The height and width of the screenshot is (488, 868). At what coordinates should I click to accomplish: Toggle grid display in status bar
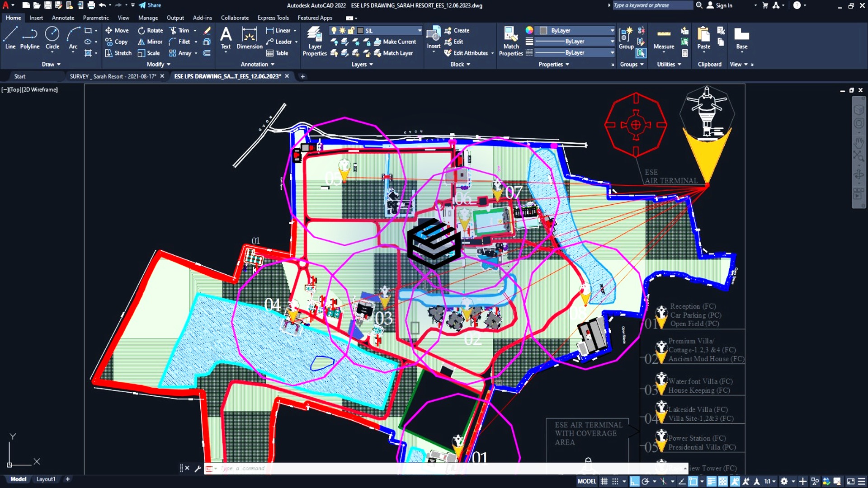click(604, 481)
